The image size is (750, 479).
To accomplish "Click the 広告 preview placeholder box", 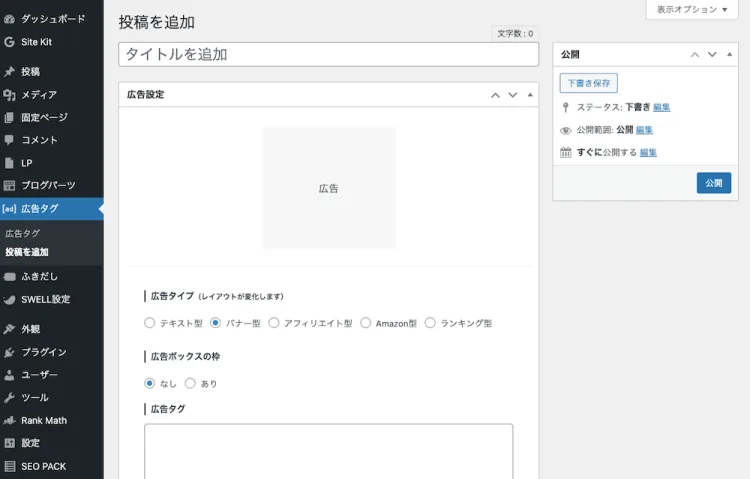I will (329, 188).
